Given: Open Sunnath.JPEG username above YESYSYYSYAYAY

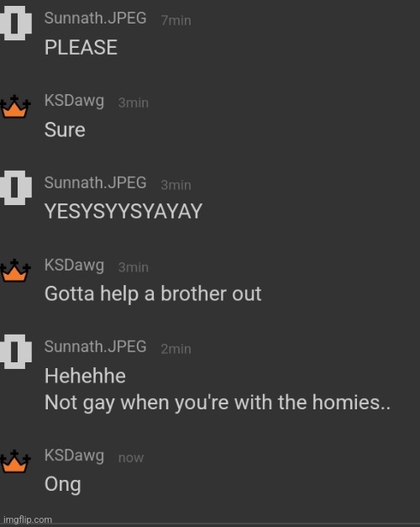Looking at the screenshot, I should (x=96, y=183).
